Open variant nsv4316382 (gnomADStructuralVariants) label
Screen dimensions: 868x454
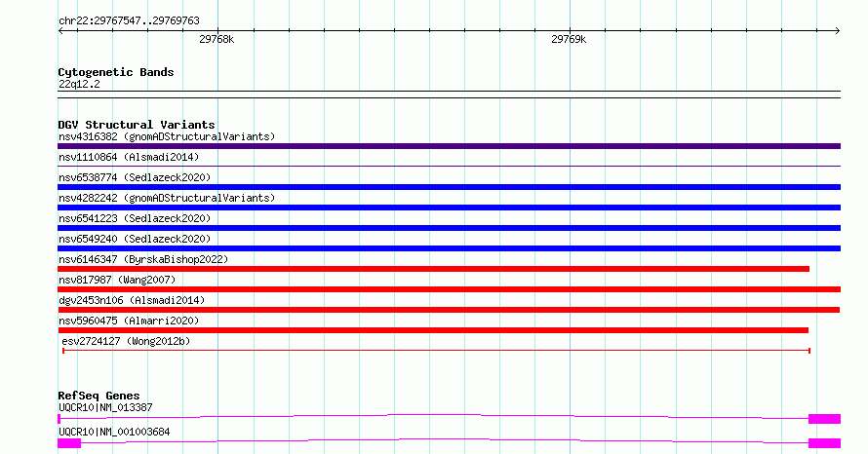click(167, 136)
